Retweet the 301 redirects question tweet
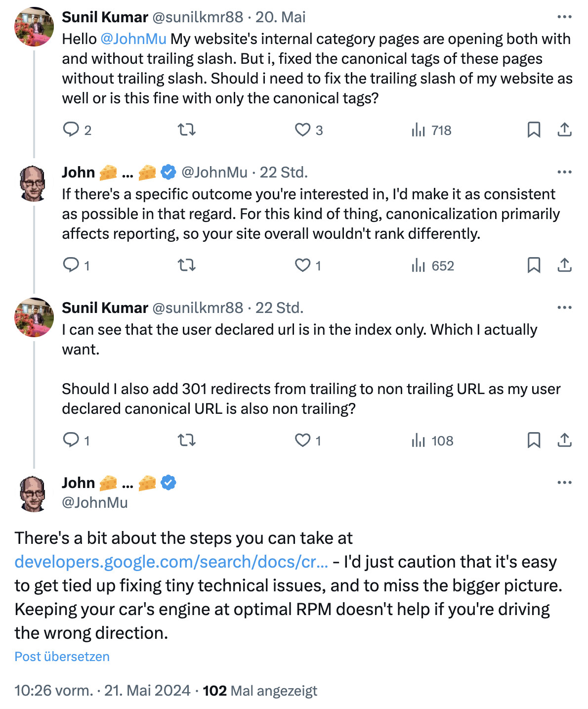This screenshot has height=709, width=588. 186,440
